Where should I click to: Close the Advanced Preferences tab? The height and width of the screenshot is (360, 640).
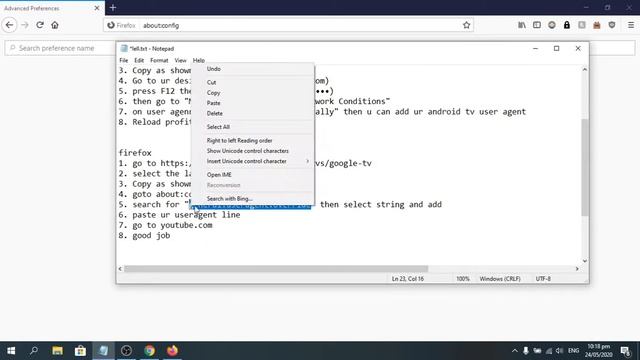point(97,8)
